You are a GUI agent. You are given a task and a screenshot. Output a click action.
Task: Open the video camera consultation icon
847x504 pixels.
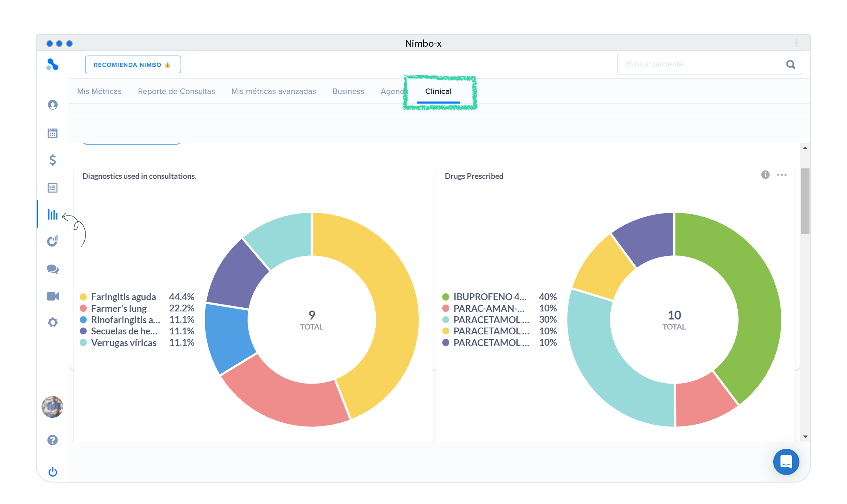[x=52, y=297]
